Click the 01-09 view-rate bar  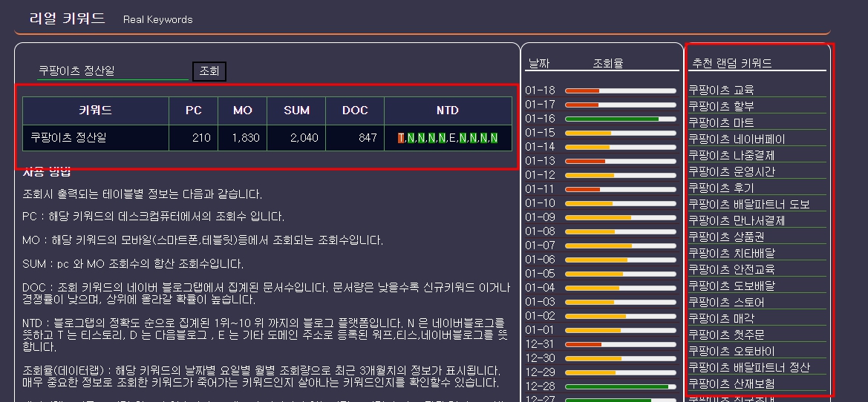621,217
